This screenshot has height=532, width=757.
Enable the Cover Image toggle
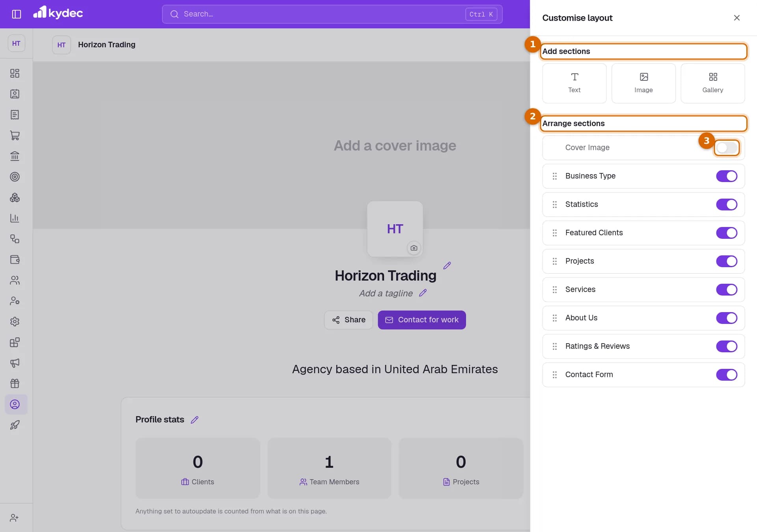coord(727,148)
